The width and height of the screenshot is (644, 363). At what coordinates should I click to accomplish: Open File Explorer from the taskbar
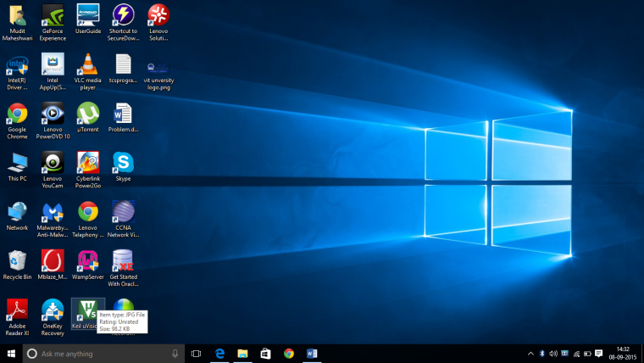[241, 354]
